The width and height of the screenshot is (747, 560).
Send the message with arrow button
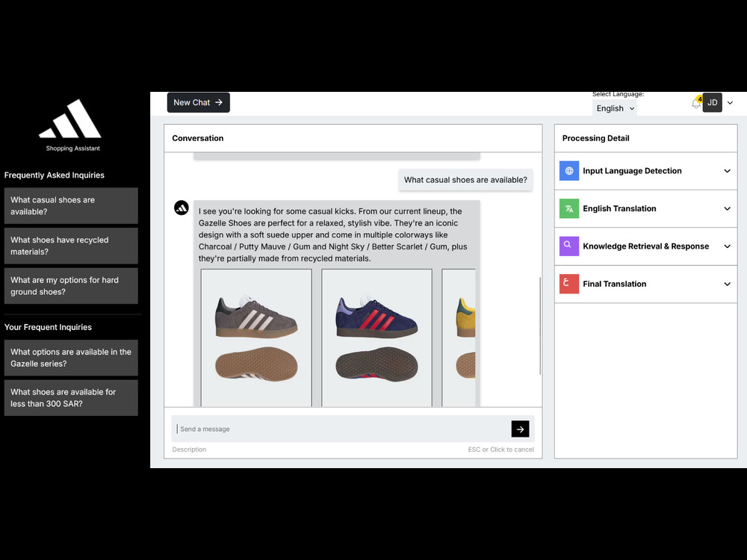click(520, 429)
